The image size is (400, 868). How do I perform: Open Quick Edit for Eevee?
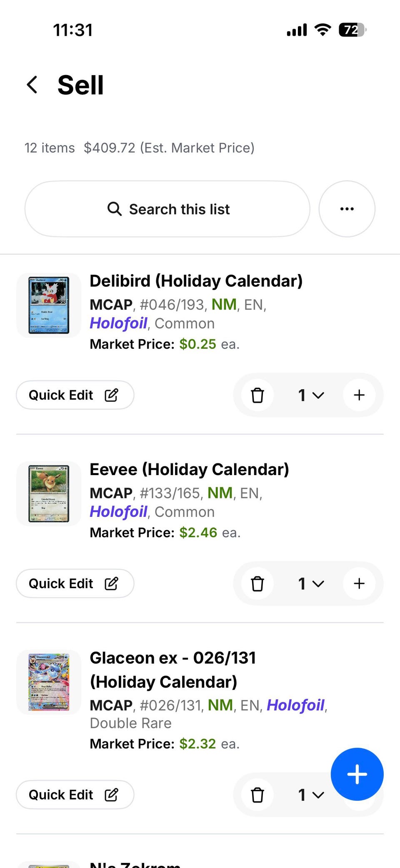click(x=75, y=584)
